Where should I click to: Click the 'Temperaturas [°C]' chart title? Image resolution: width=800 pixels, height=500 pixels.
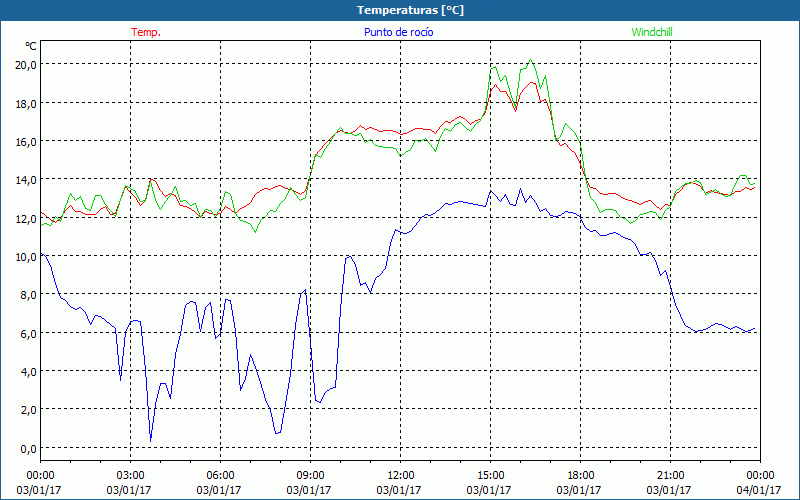coord(410,10)
